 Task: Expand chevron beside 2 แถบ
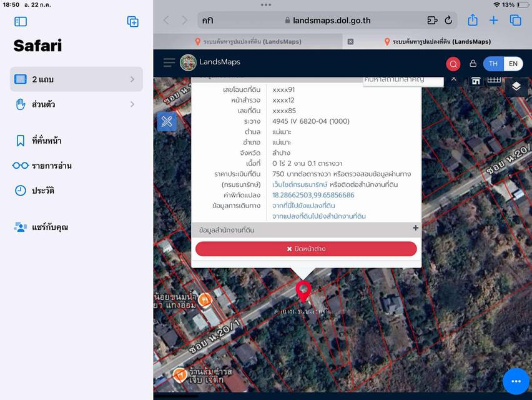[x=132, y=79]
